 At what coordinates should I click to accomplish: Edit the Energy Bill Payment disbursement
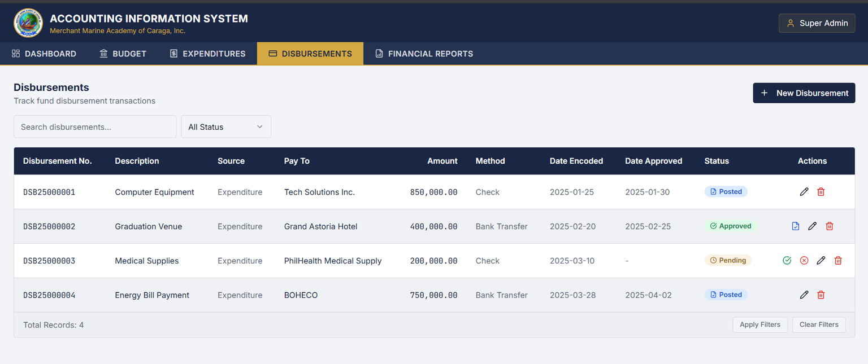804,295
